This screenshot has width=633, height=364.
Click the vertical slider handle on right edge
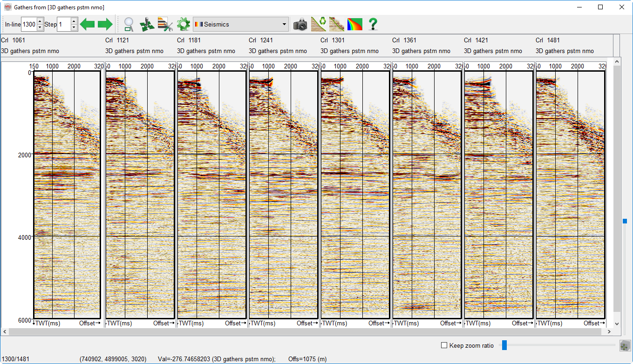625,221
